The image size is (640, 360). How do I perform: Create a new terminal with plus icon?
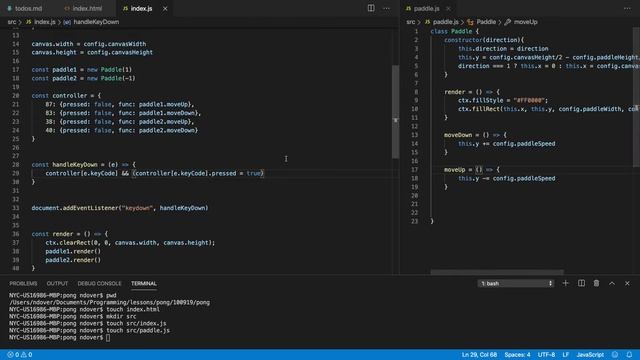(566, 283)
